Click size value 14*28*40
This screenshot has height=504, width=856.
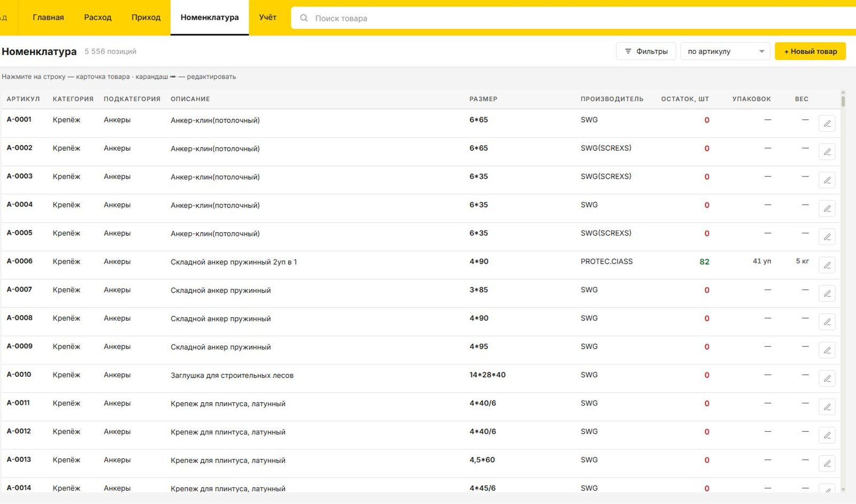[x=487, y=375]
